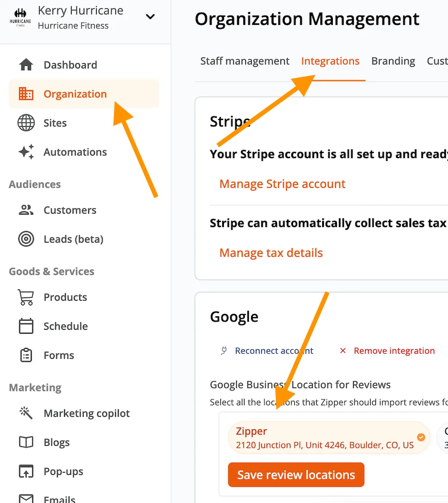Viewport: 448px width, 503px height.
Task: Click the Google Business Location for Reviews text
Action: (x=300, y=385)
